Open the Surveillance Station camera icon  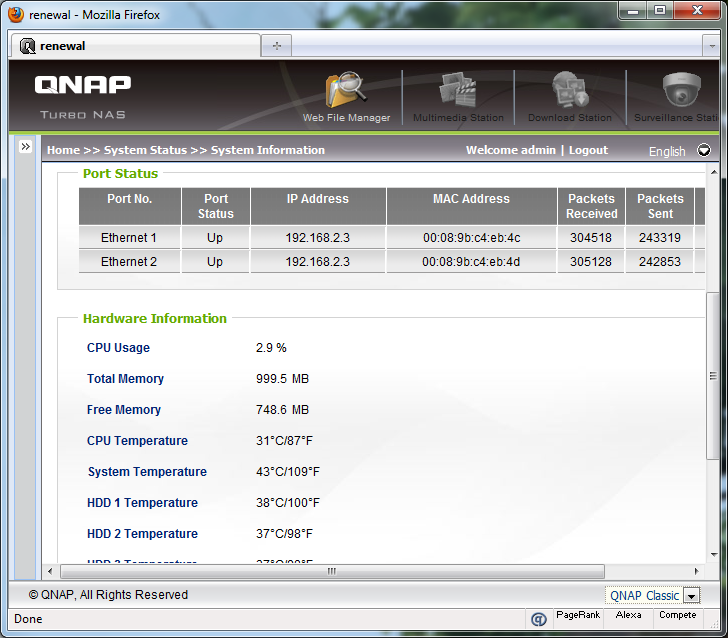click(682, 92)
